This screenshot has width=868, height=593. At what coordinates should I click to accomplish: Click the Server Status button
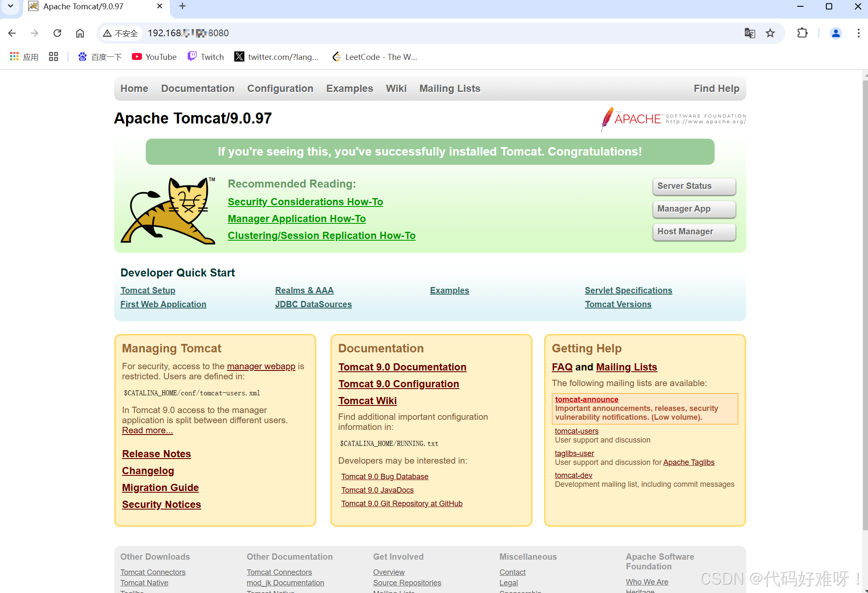coord(694,186)
